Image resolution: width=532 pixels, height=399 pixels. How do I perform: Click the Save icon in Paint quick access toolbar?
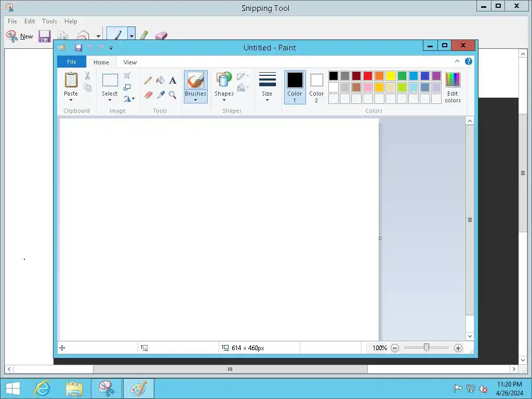coord(78,48)
